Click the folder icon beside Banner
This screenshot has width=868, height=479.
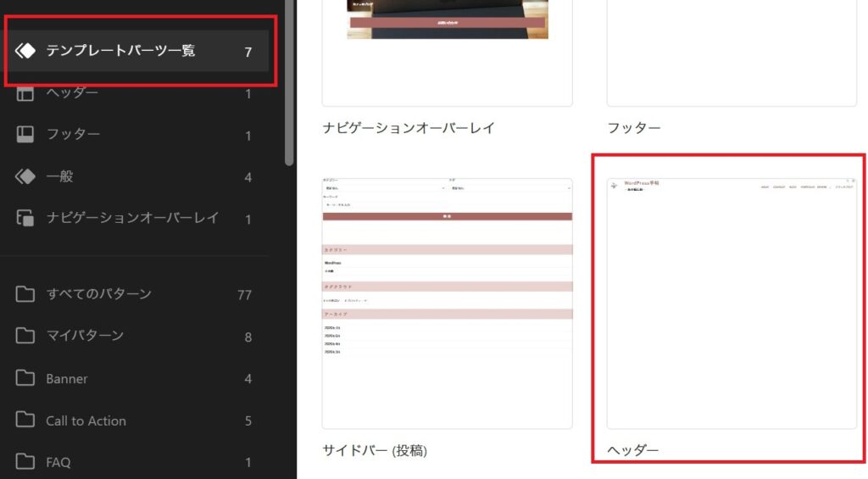tap(25, 378)
